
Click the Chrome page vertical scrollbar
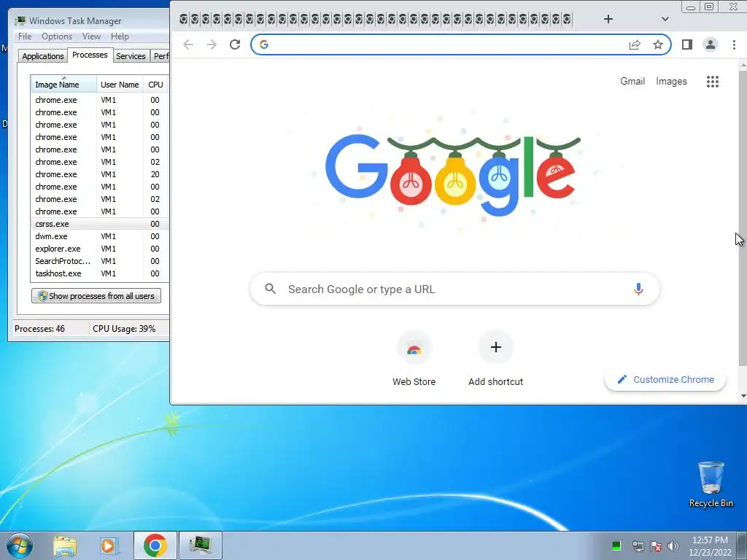[743, 219]
